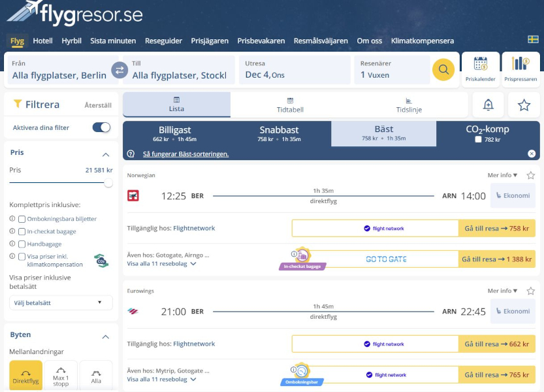Open the Priskalender calendar tool

(481, 69)
